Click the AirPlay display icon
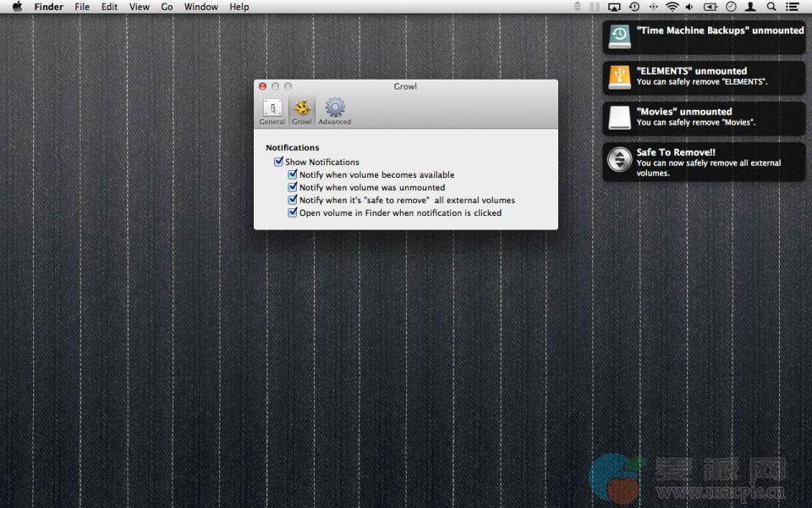 point(615,7)
